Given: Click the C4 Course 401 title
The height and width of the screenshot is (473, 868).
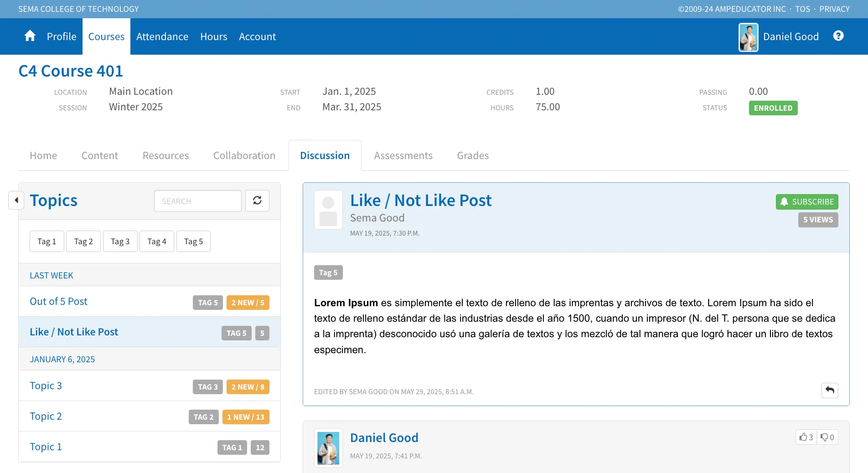Looking at the screenshot, I should coord(71,71).
